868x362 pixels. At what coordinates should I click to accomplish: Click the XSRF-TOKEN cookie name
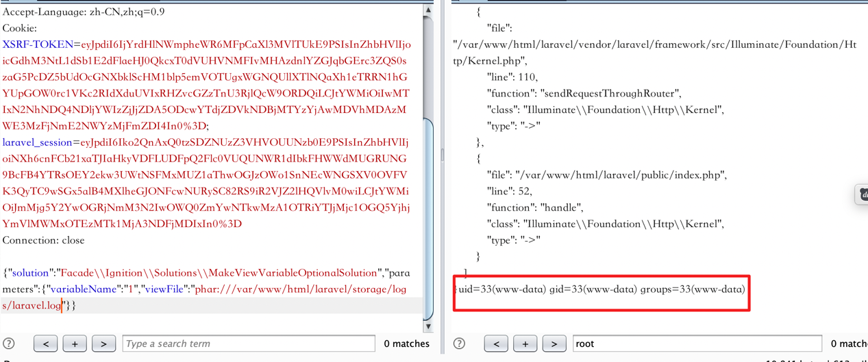(x=38, y=44)
